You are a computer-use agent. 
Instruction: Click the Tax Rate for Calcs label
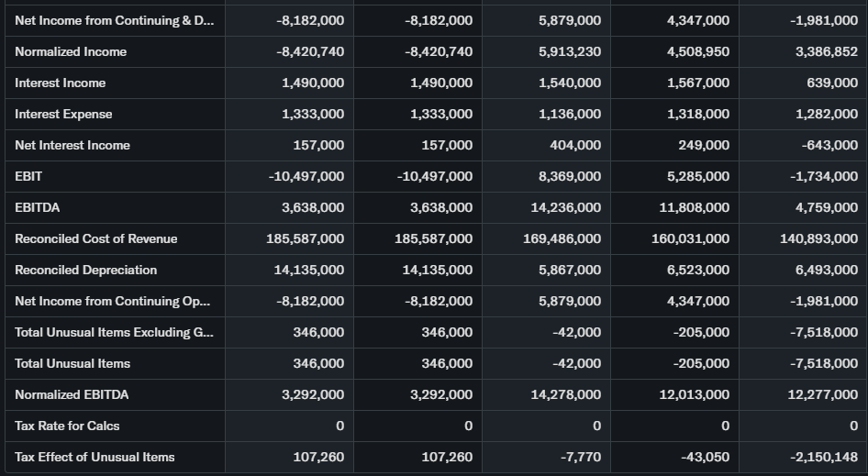pyautogui.click(x=67, y=426)
